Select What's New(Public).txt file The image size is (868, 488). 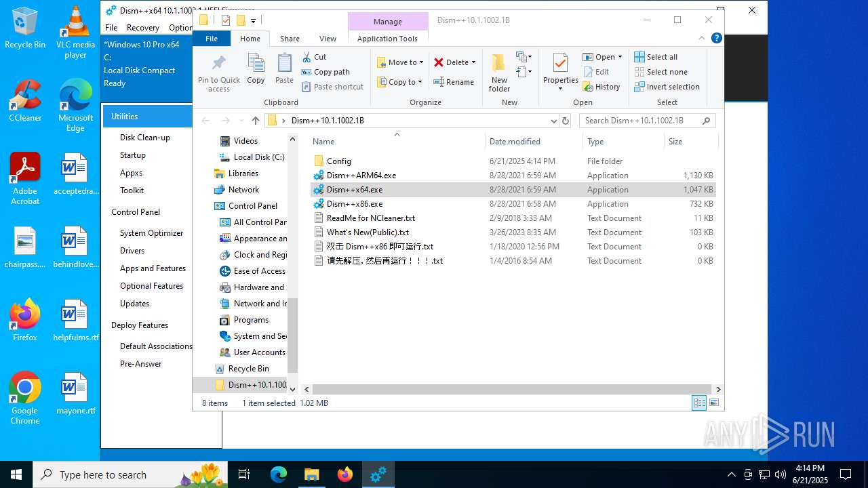point(513,232)
